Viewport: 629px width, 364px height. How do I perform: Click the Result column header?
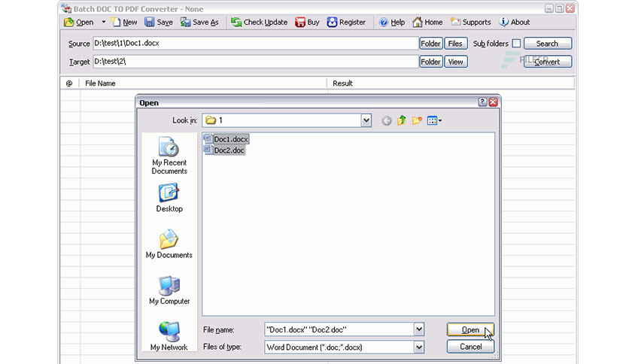click(451, 83)
